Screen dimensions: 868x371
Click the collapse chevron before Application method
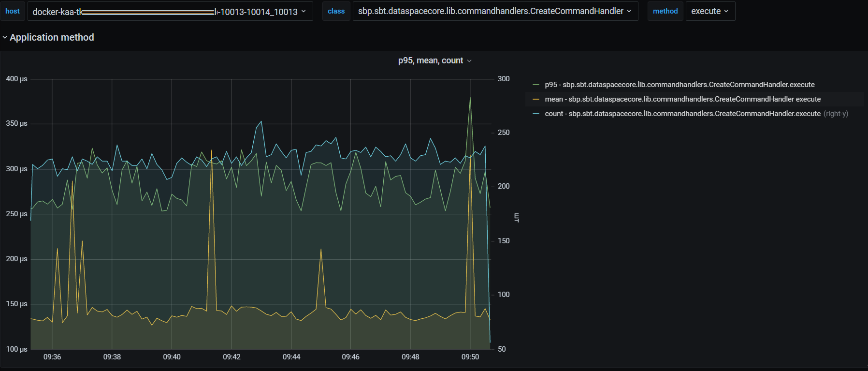pyautogui.click(x=5, y=38)
